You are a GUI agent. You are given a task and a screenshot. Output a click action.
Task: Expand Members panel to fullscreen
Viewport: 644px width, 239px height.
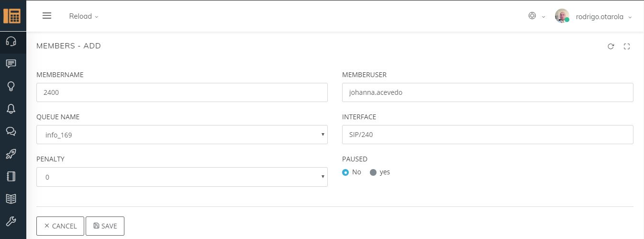click(627, 46)
